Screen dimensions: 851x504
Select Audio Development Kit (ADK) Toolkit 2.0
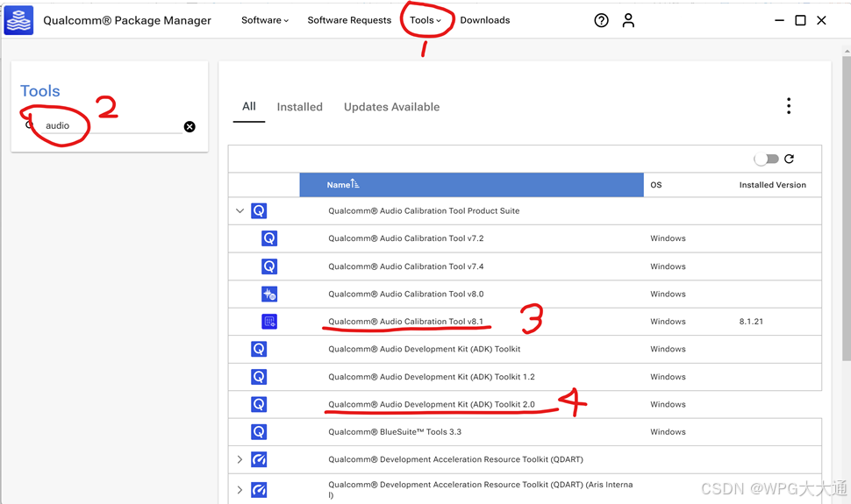click(x=432, y=404)
